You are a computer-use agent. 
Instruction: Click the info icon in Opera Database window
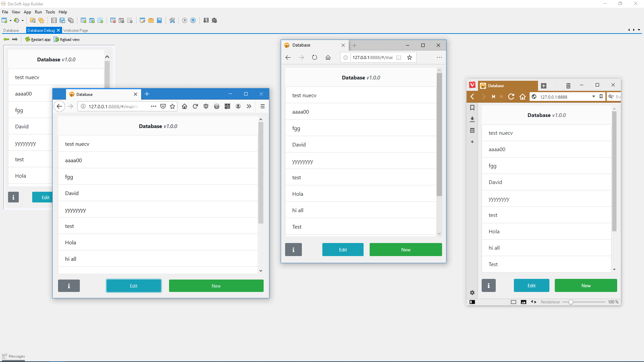pyautogui.click(x=489, y=285)
